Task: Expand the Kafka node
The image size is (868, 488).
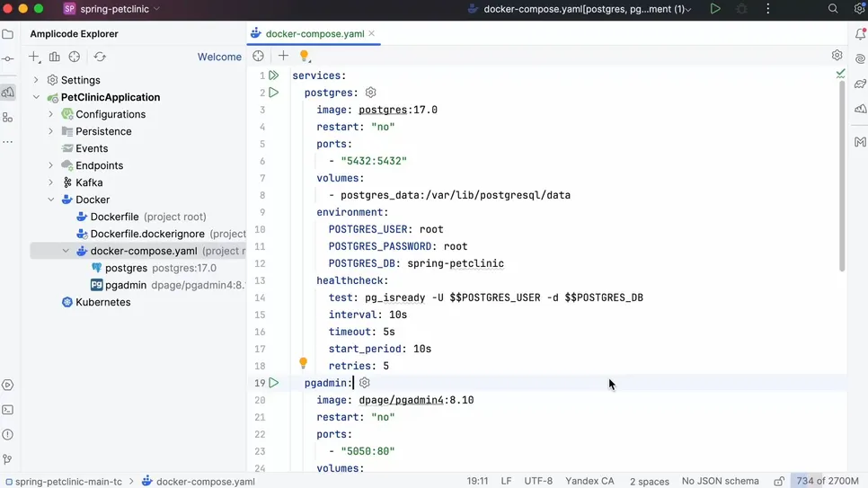Action: (51, 182)
